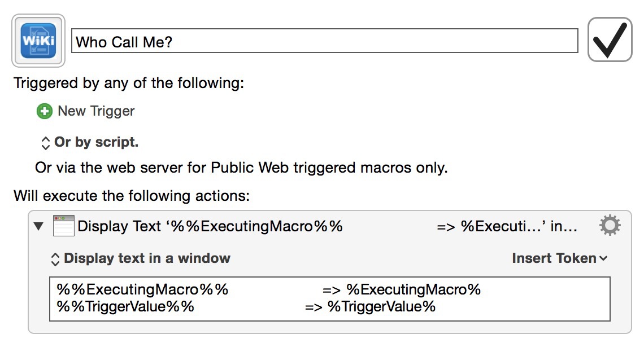Image resolution: width=644 pixels, height=343 pixels.
Task: Click the WiKi macro icon
Action: pyautogui.click(x=38, y=41)
